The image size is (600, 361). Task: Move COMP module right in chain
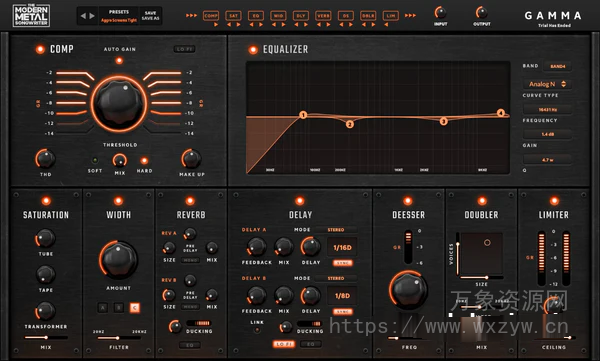[216, 25]
